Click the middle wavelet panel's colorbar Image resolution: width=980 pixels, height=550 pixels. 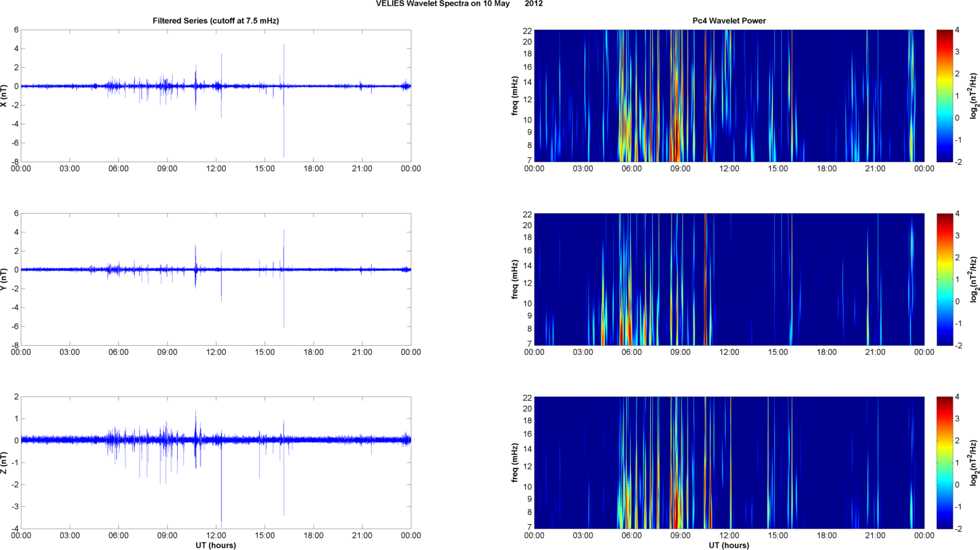944,279
